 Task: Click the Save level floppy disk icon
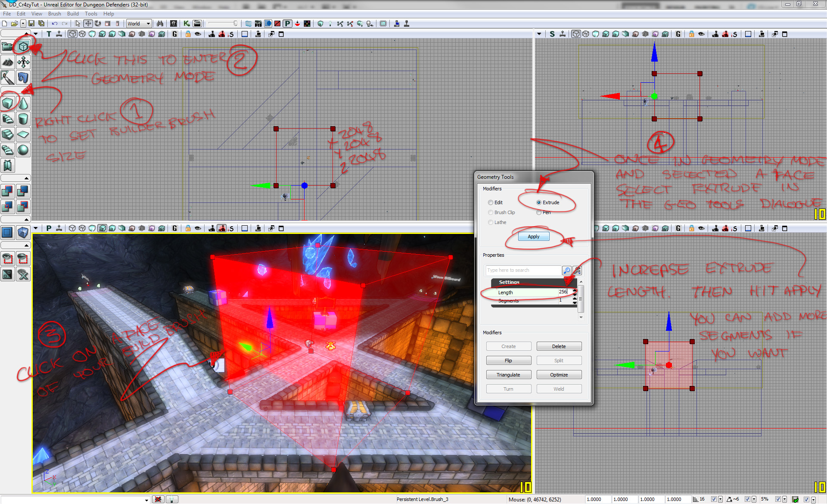(x=31, y=23)
